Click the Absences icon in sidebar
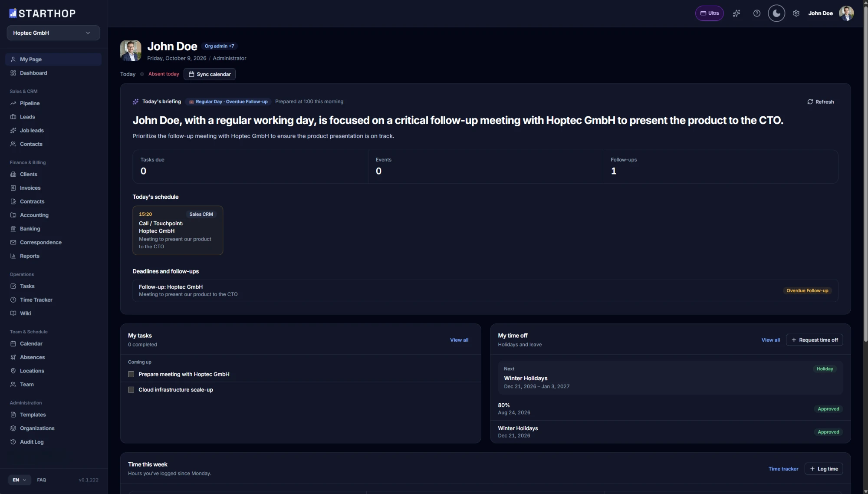 click(x=13, y=357)
